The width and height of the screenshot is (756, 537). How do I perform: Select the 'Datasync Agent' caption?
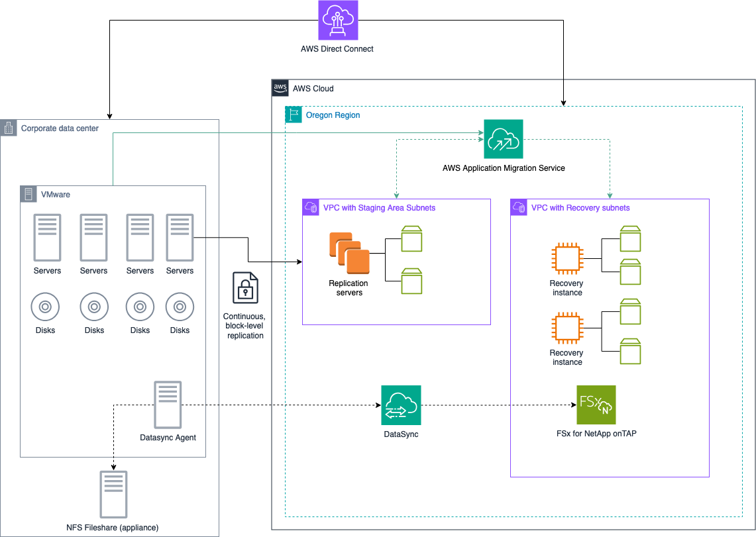[168, 438]
